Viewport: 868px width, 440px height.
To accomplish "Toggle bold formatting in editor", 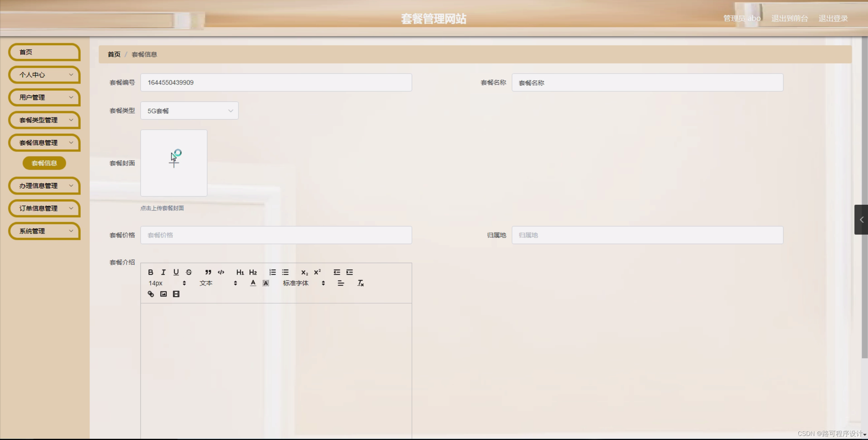I will point(151,272).
